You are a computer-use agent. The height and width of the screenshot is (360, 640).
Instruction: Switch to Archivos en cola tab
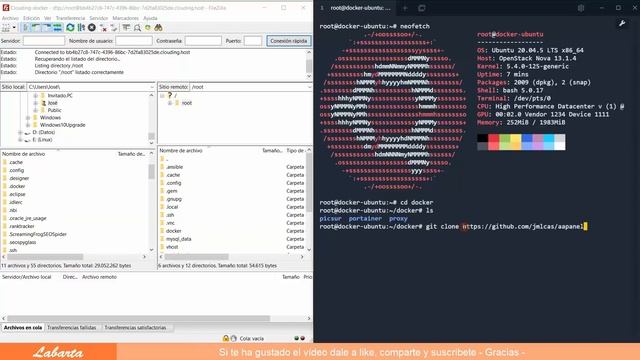[23, 328]
